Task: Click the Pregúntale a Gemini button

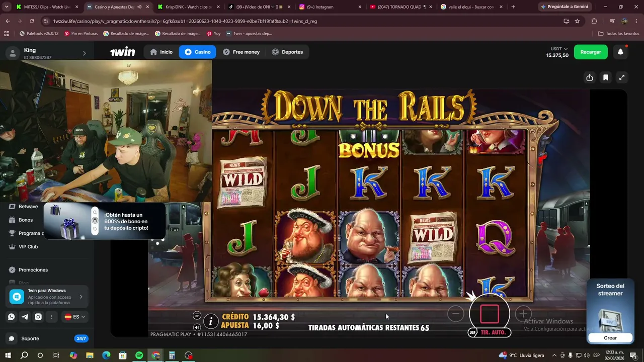Action: [564, 7]
